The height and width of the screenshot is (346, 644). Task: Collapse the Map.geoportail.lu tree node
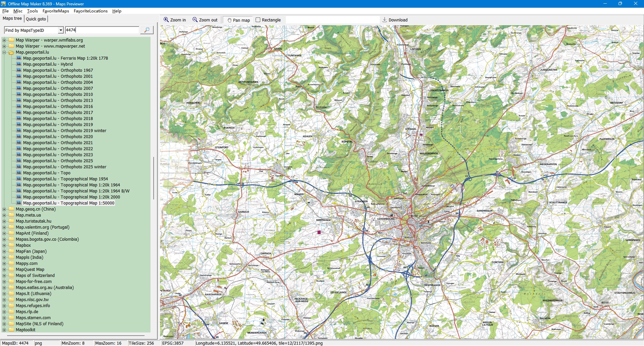point(4,53)
